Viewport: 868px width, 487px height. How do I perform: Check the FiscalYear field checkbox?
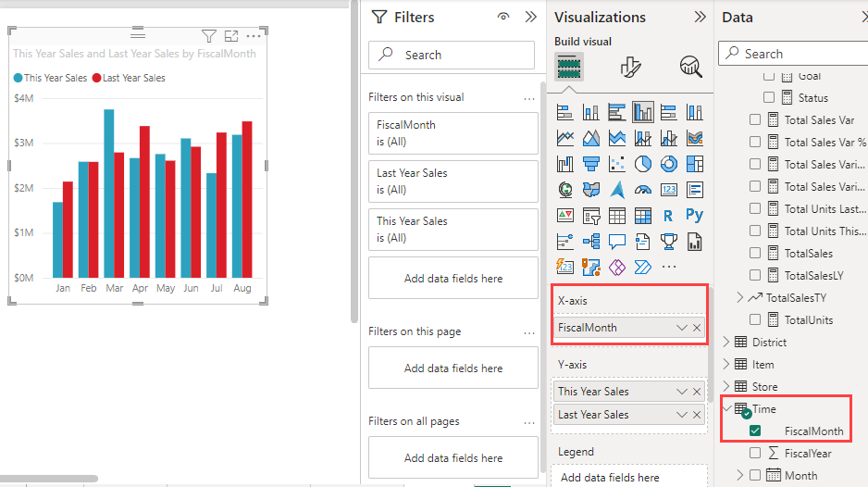[755, 453]
